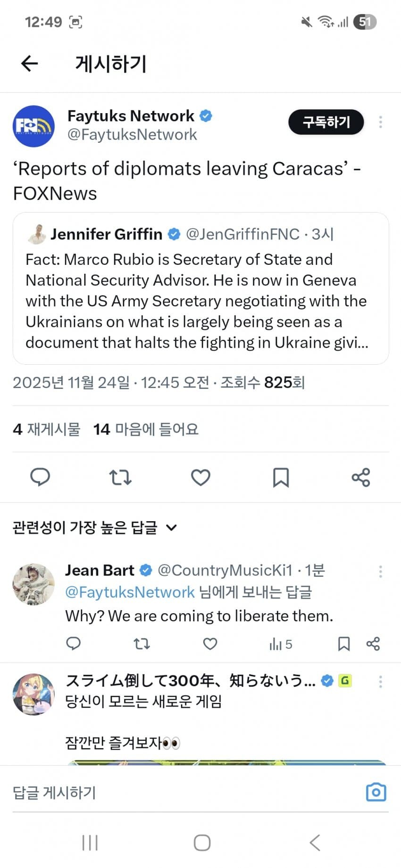Click the repost icon on the main post
Screen dimensions: 401x868
tap(120, 477)
